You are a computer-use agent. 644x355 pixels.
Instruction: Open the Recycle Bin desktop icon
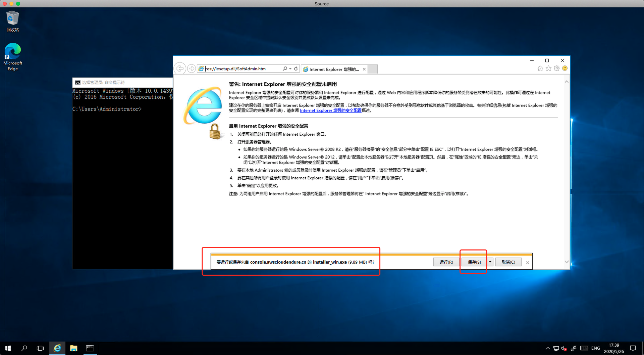coord(13,21)
